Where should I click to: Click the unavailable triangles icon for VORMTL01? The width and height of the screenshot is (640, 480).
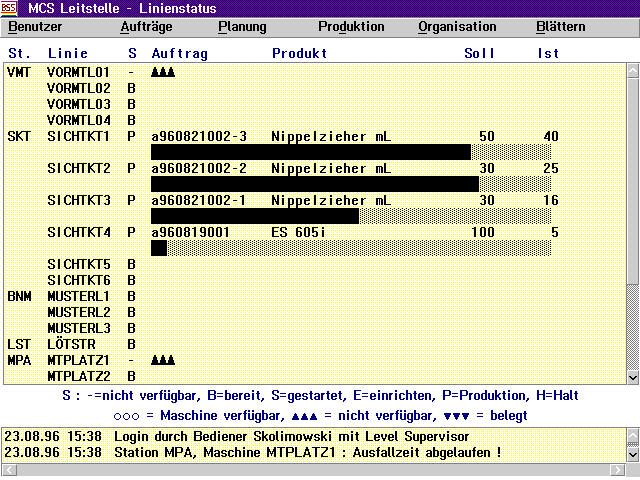(164, 73)
